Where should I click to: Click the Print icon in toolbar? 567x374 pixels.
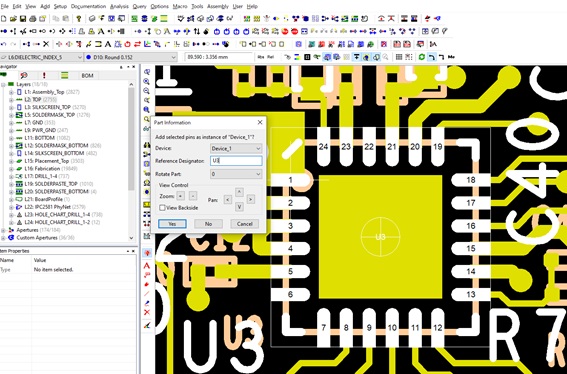pyautogui.click(x=33, y=18)
